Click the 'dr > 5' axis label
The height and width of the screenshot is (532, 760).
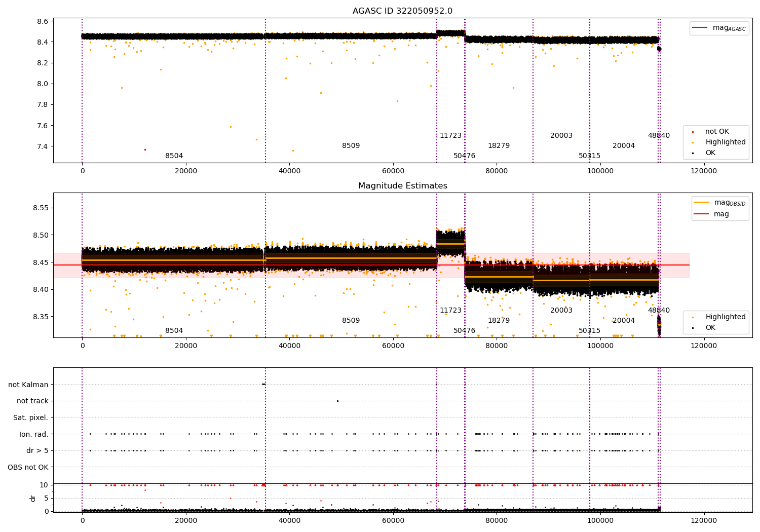[x=37, y=450]
